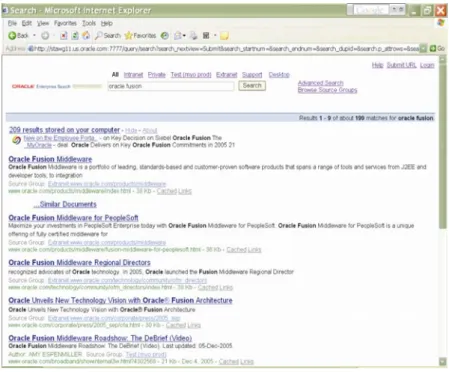Select the Intranet source group tab
449x372 pixels.
tap(133, 75)
